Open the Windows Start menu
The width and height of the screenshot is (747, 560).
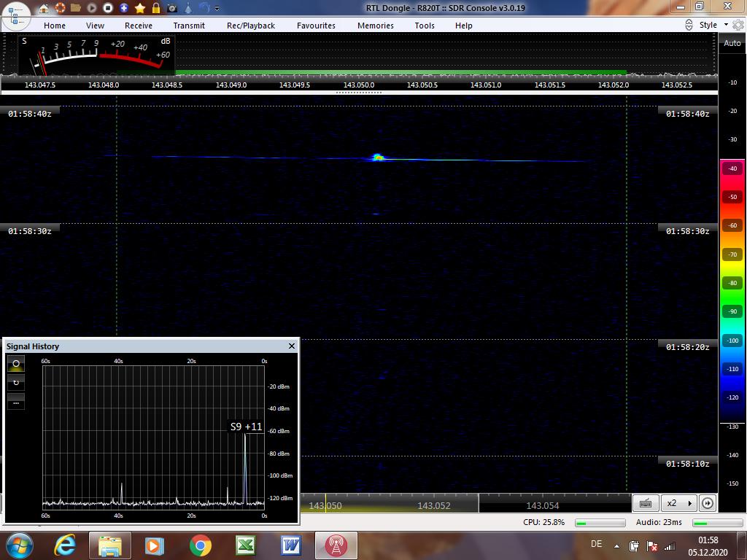[x=19, y=545]
